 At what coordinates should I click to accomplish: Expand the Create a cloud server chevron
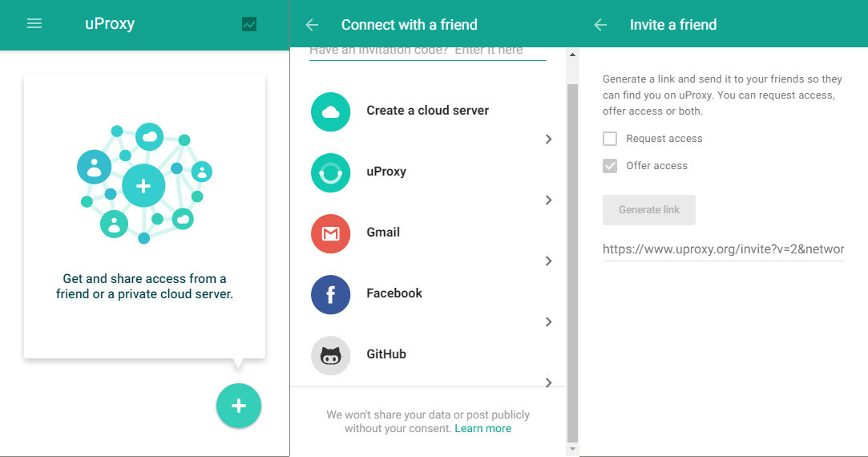click(548, 140)
